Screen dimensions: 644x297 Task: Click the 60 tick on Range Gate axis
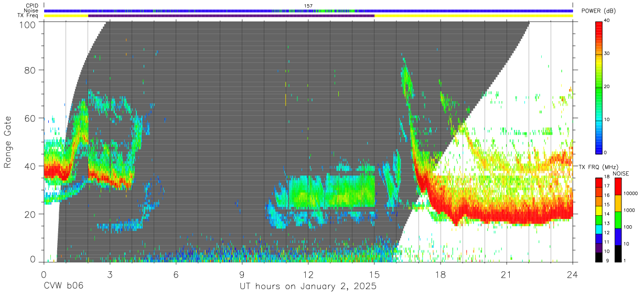(x=30, y=118)
